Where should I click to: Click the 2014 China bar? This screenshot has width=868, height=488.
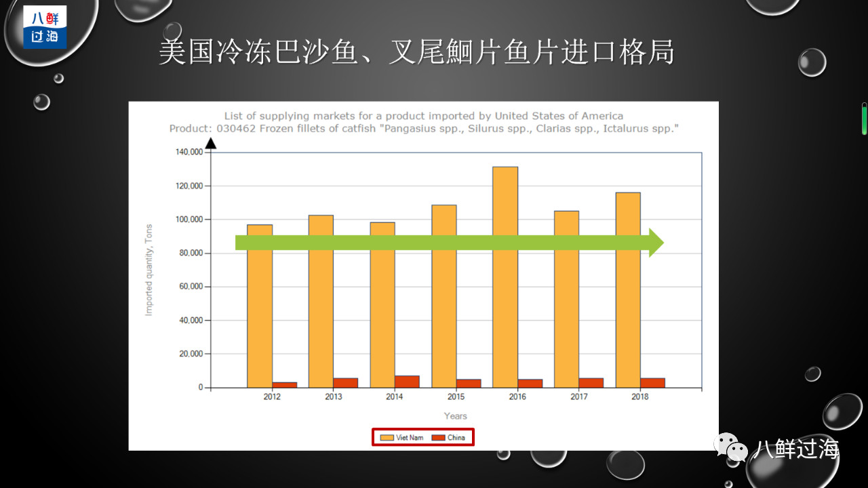click(x=407, y=382)
